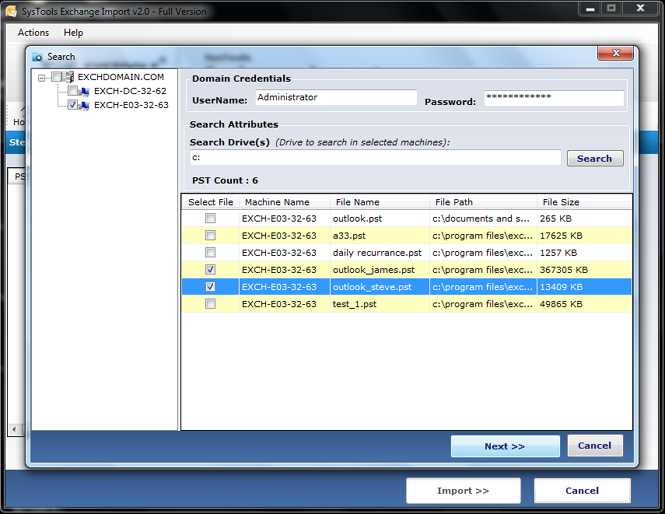Click the c:\documents and s... path cell
665x514 pixels.
click(x=481, y=219)
